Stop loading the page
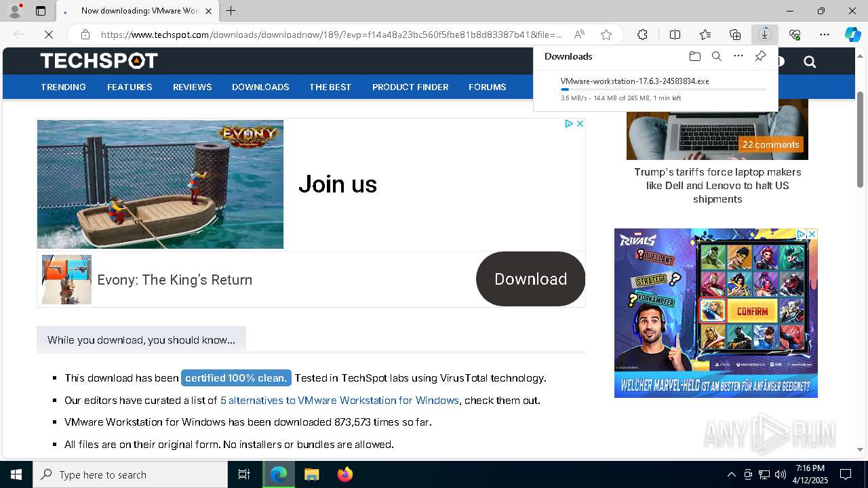 point(49,35)
